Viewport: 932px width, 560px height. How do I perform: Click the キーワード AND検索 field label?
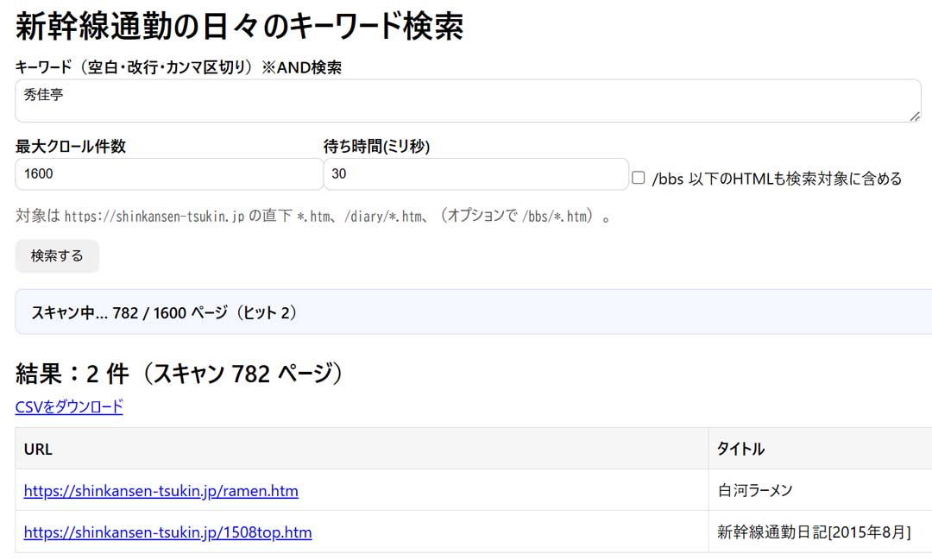coord(178,67)
